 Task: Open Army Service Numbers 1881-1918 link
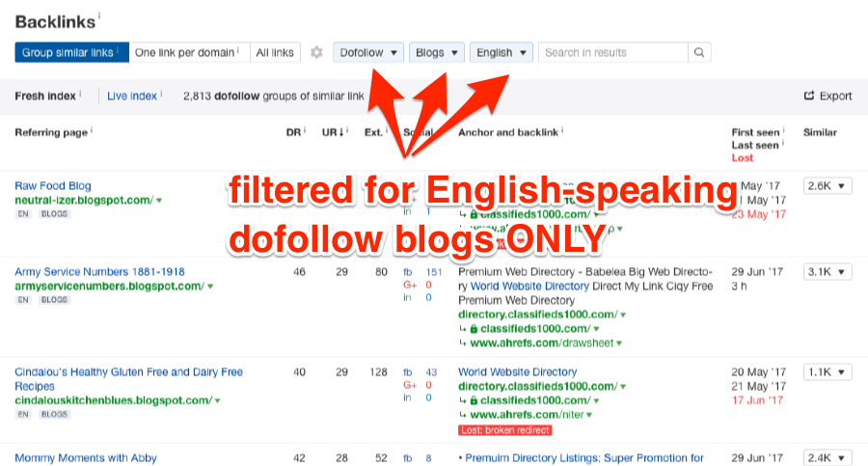99,271
